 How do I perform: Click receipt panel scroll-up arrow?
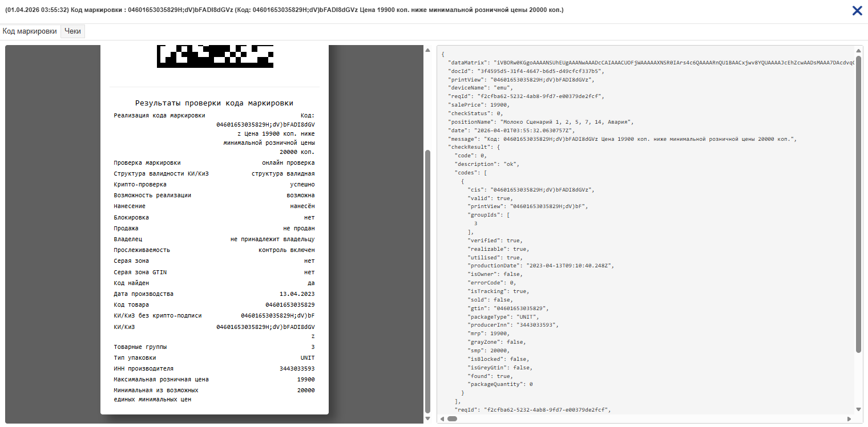[x=427, y=50]
